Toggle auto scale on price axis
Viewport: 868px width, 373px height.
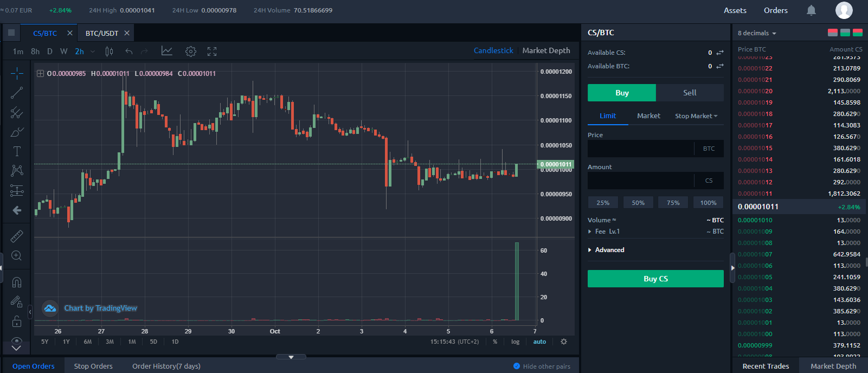(539, 342)
